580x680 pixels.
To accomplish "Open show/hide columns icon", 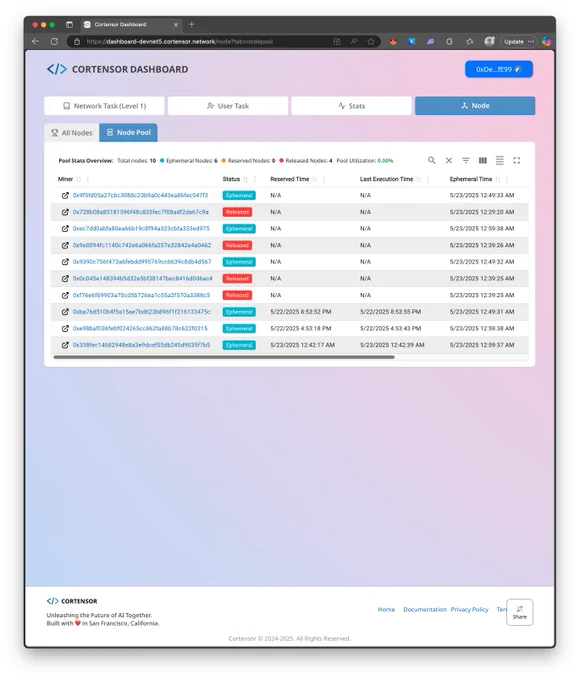I will tap(482, 160).
